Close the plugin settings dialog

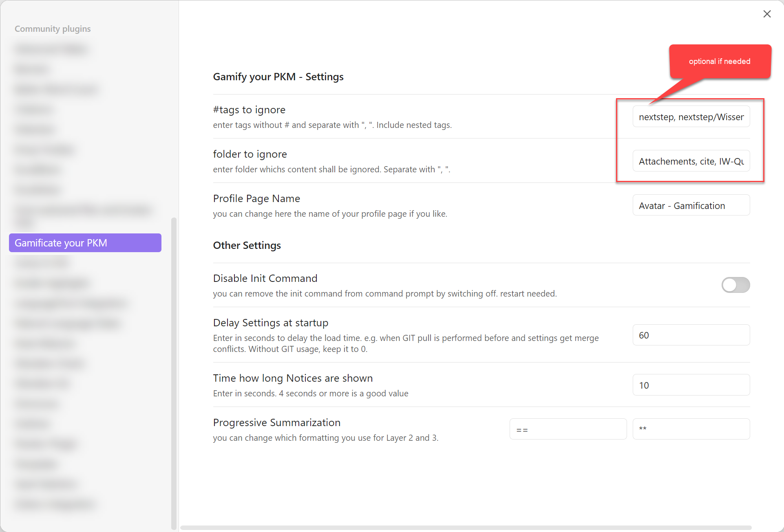pos(767,13)
